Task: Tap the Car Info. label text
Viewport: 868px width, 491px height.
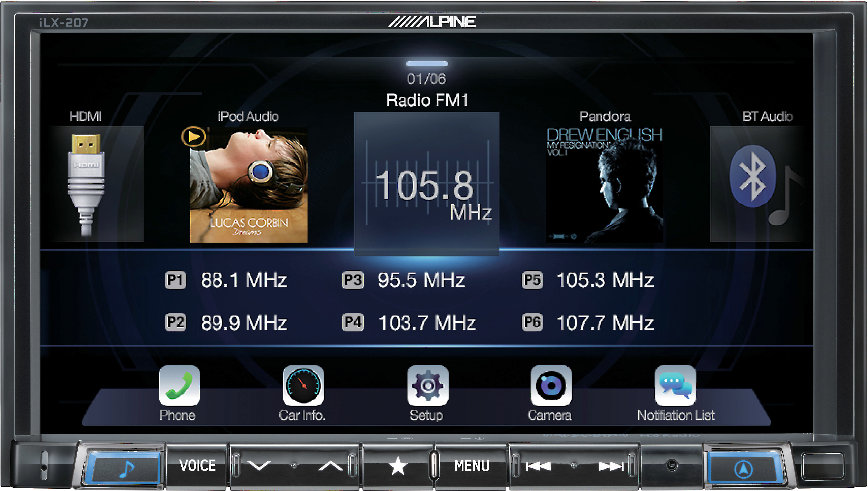Action: (x=302, y=415)
